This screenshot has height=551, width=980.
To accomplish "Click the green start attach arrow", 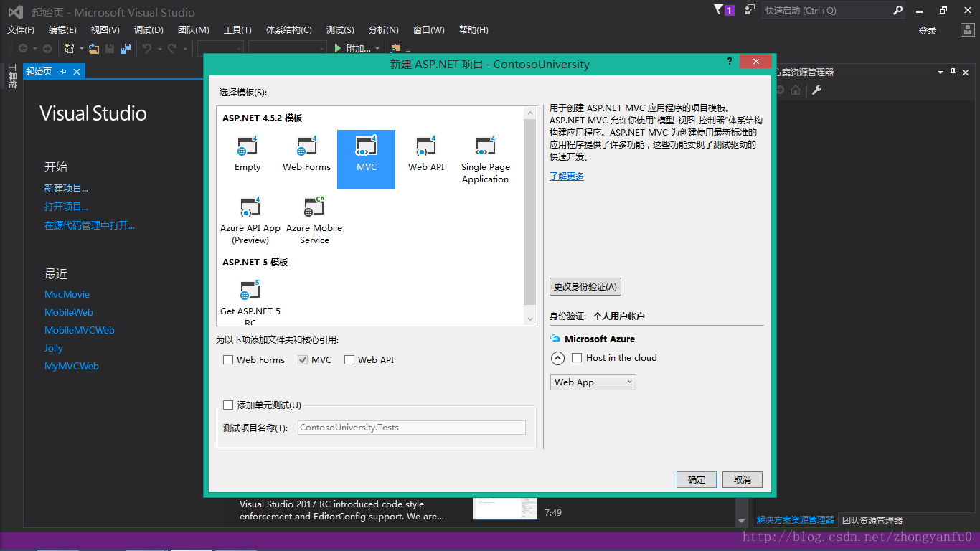I will pos(338,48).
